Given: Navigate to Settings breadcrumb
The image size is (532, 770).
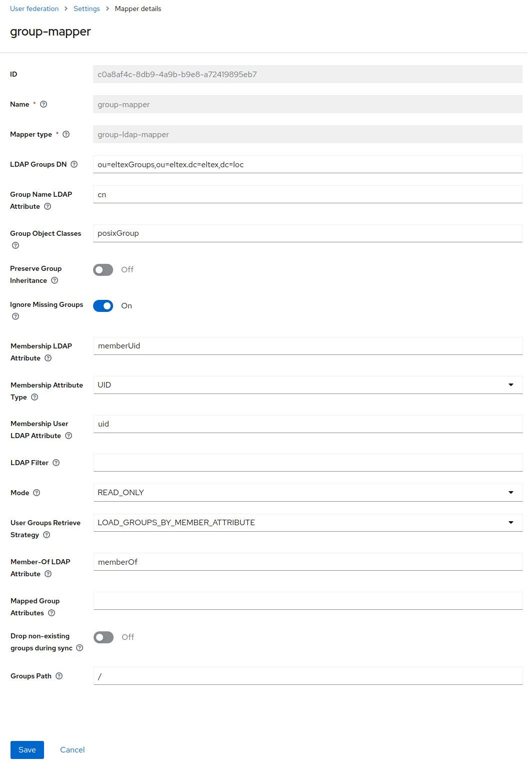Looking at the screenshot, I should click(x=87, y=9).
